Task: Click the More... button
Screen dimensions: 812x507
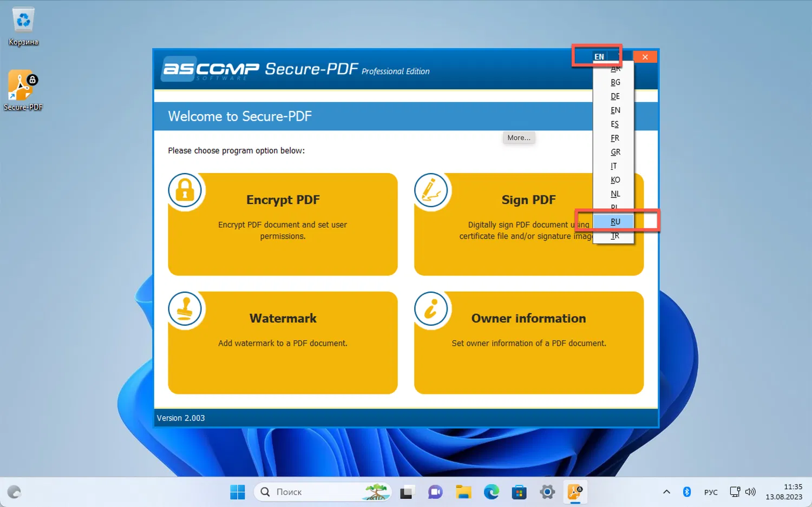Action: click(x=519, y=137)
